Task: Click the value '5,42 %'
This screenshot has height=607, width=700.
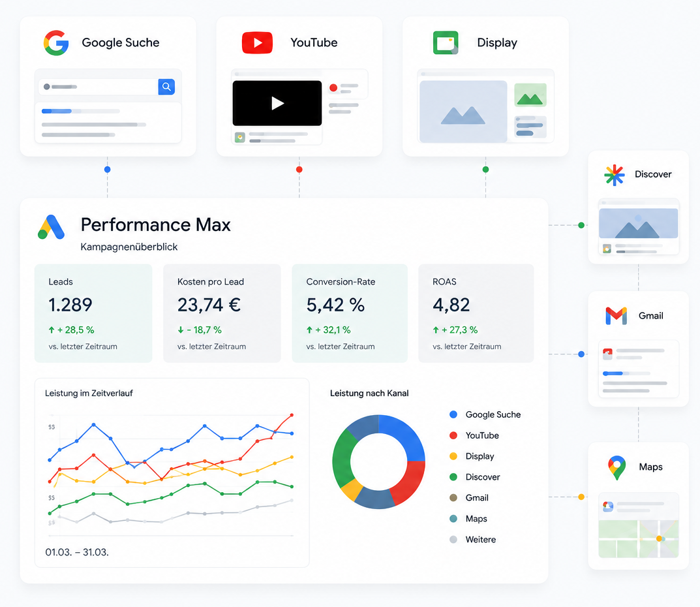Action: [335, 305]
